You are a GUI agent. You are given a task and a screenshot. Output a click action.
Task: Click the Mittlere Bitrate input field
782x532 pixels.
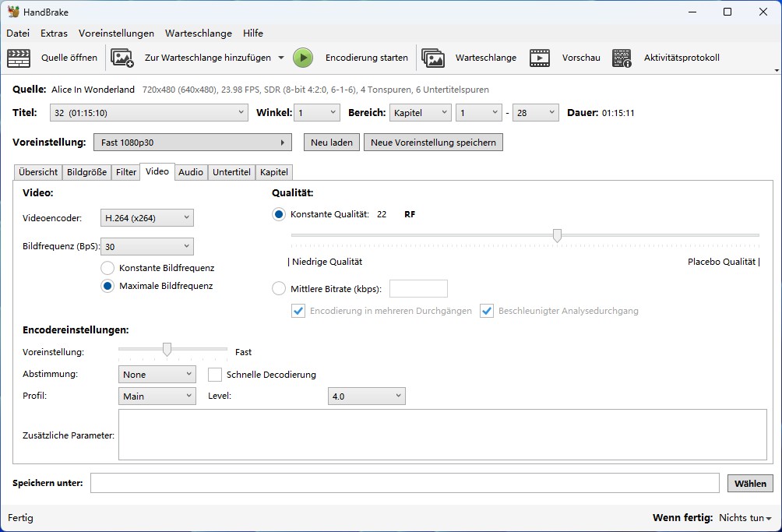coord(418,289)
